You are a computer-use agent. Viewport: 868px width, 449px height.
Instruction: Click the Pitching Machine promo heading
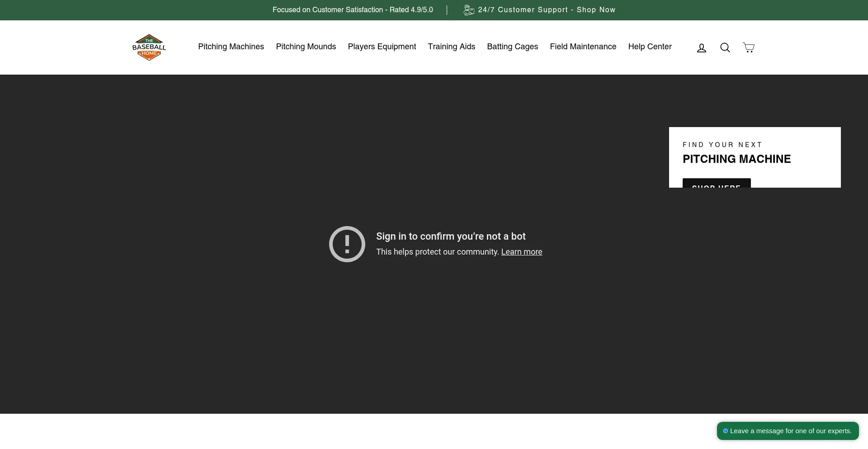(x=736, y=159)
